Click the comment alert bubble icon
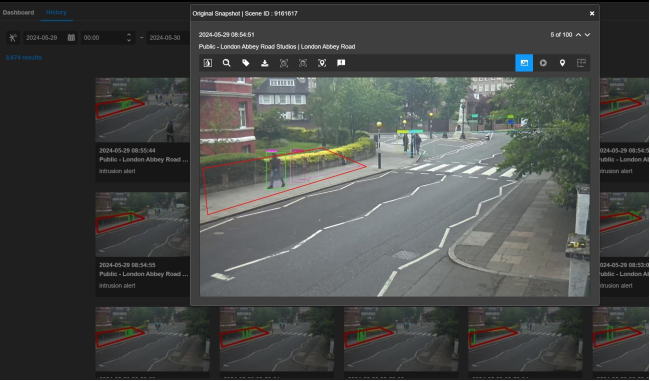This screenshot has width=650, height=381. click(341, 63)
